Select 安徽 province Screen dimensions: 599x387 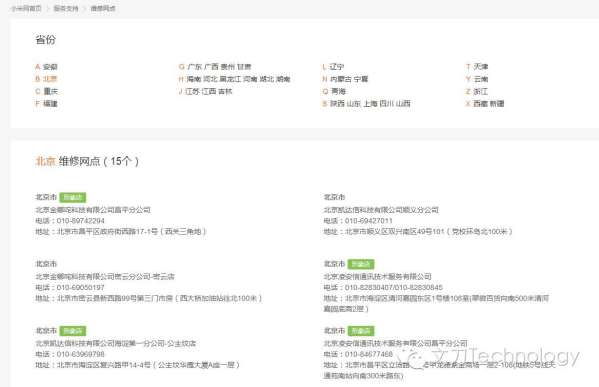click(x=50, y=67)
